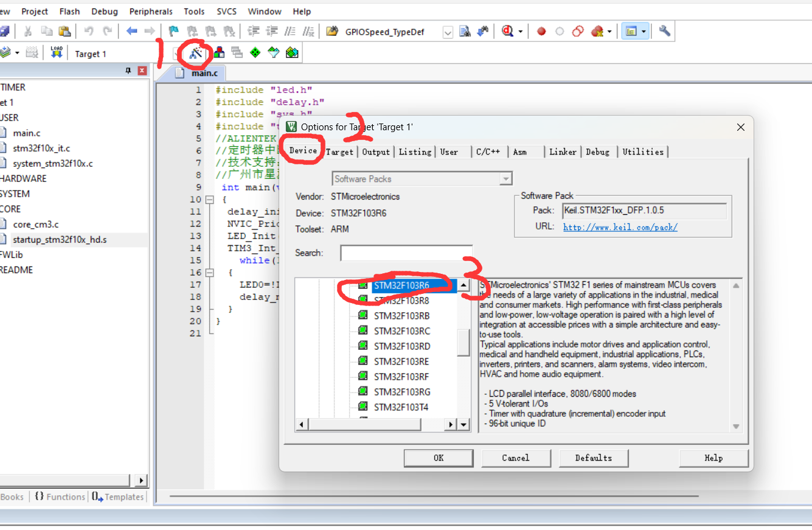This screenshot has height=530, width=812.
Task: Switch to the Debug tab
Action: 598,152
